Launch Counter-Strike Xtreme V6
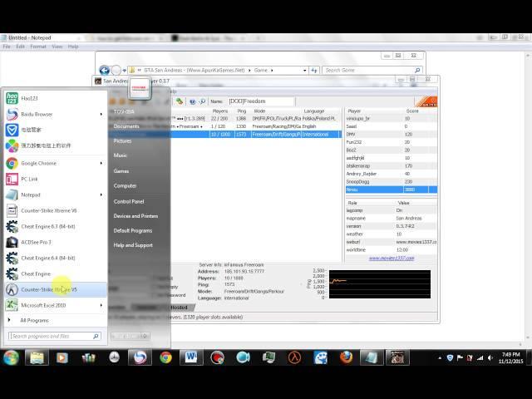 (56, 210)
